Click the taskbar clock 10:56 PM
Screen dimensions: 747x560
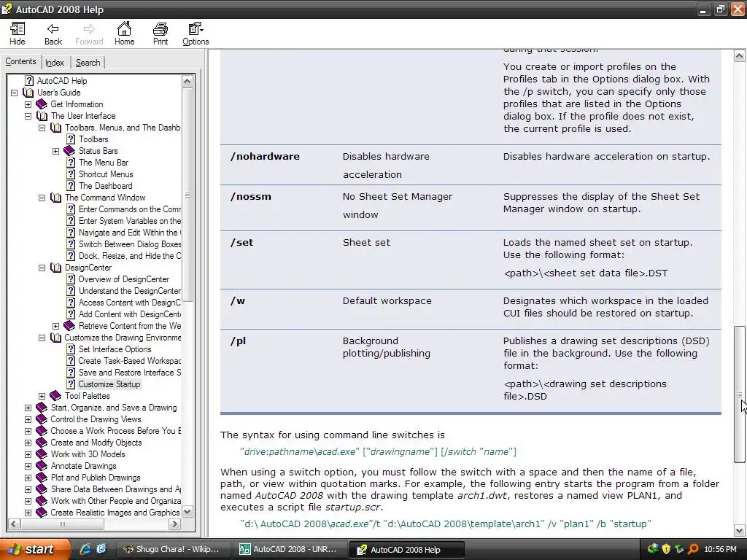720,549
